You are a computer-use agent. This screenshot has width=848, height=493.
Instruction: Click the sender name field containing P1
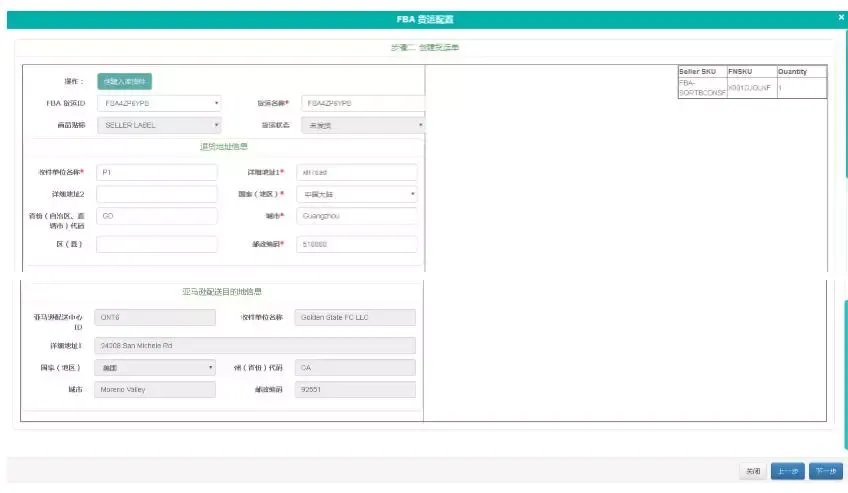click(x=157, y=172)
